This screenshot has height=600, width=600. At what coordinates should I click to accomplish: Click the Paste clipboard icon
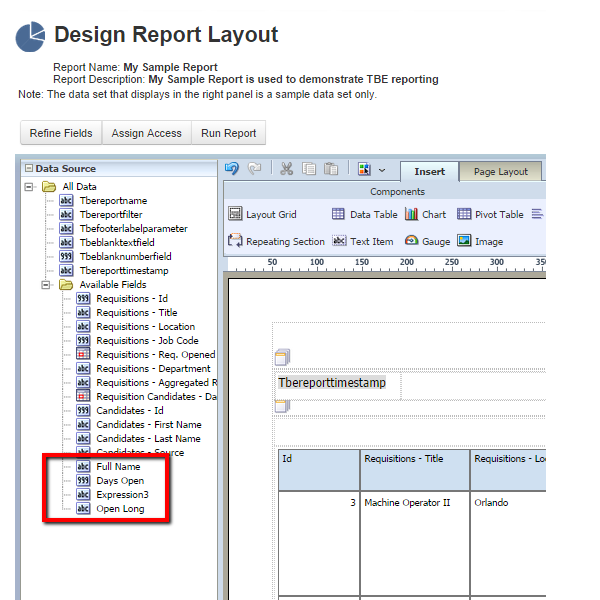tap(331, 168)
